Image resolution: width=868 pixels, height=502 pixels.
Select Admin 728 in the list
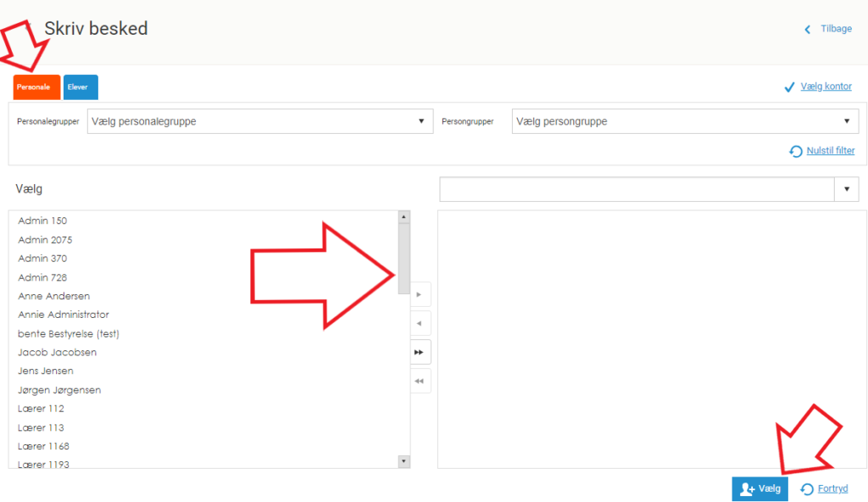42,277
